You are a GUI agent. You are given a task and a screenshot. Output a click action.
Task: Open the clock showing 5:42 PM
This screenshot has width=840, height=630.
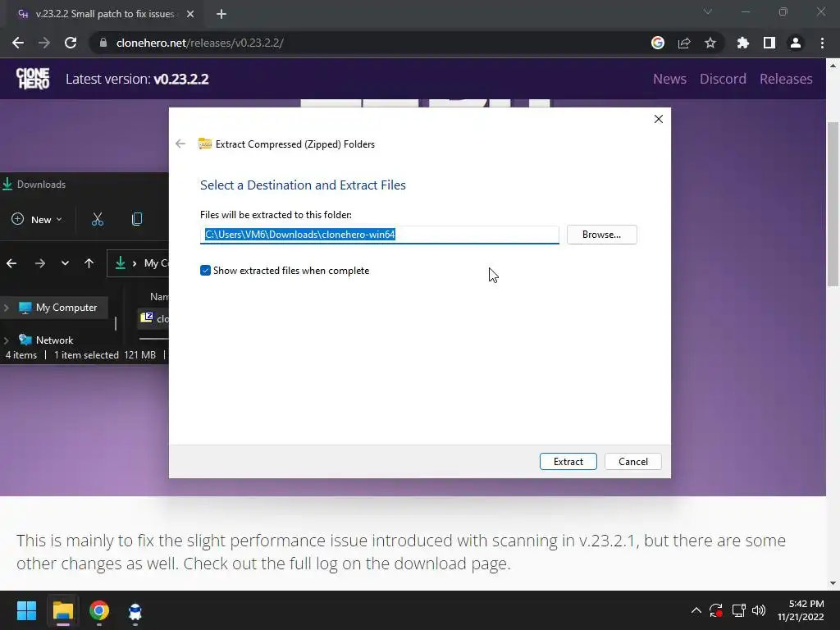(801, 610)
